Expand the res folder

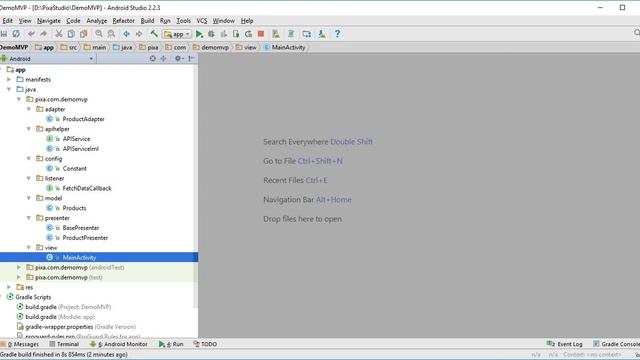click(9, 287)
